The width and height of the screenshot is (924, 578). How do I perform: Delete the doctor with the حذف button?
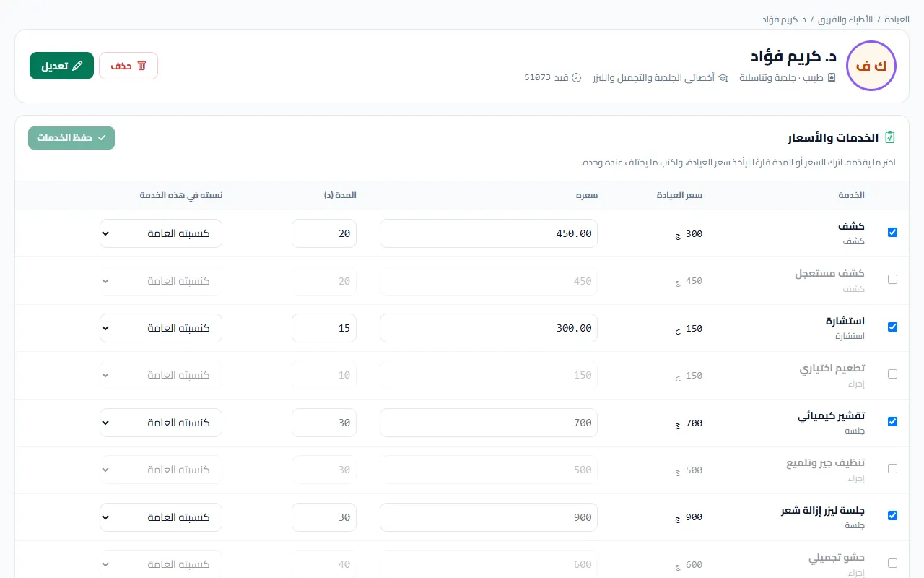(x=128, y=66)
